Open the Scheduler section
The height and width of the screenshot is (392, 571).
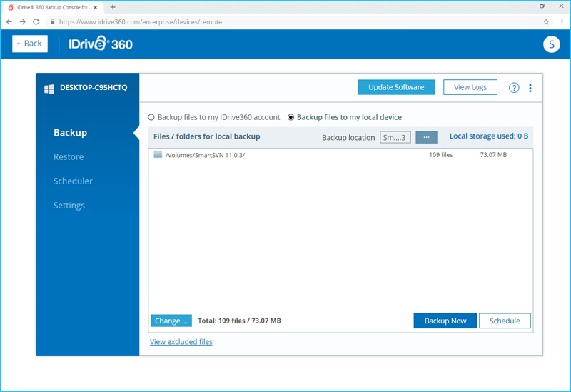[x=73, y=181]
